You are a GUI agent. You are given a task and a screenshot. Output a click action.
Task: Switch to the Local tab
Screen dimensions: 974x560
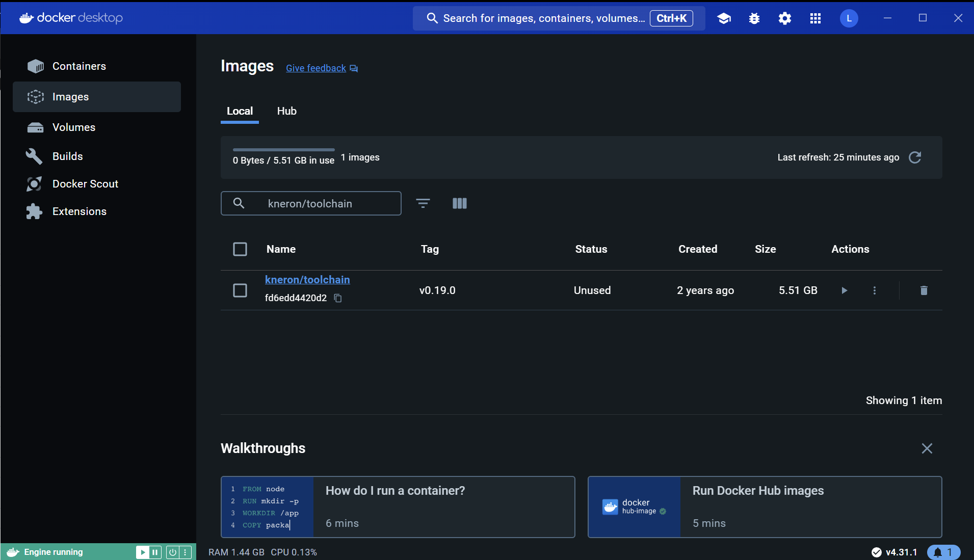(x=240, y=111)
